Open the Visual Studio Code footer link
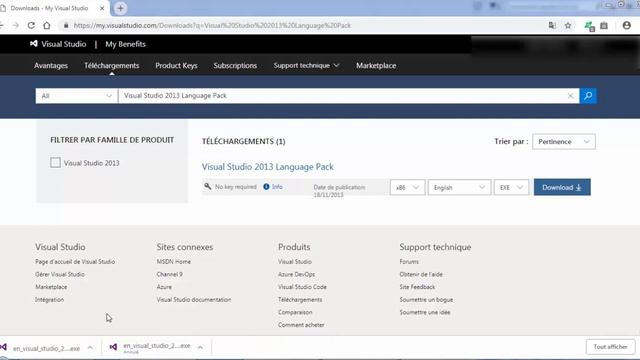 (302, 287)
